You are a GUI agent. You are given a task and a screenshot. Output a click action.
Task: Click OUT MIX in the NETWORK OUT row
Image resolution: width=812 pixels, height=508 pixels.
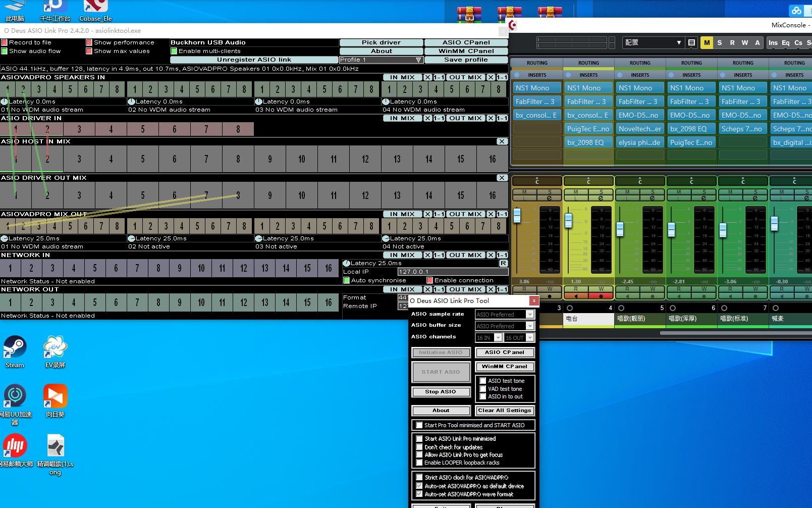[x=465, y=289]
